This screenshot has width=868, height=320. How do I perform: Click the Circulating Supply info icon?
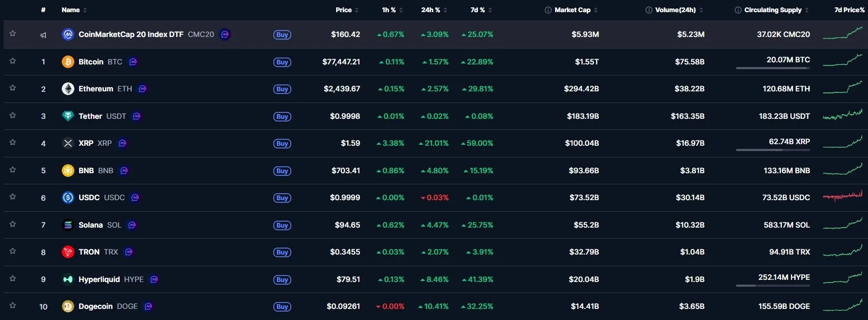(738, 10)
